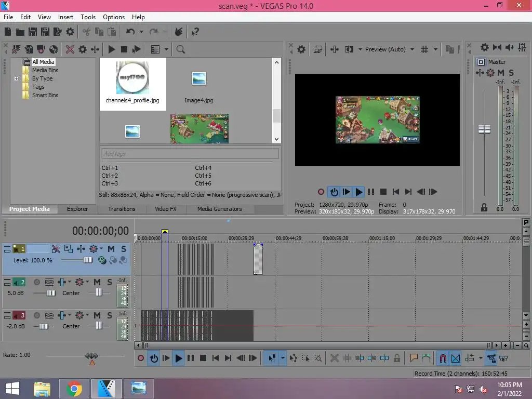Open the edit tool selector dropdown arrow

[x=283, y=358]
